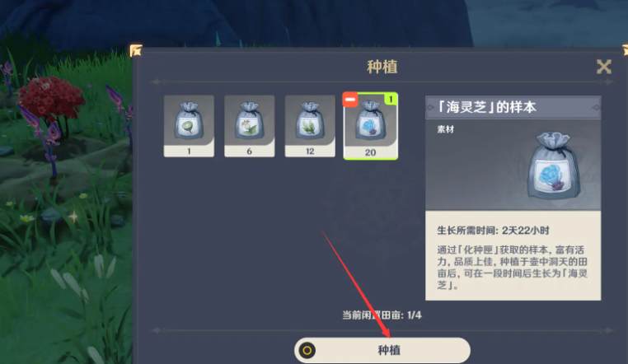This screenshot has width=628, height=364.
Task: Click the gold corner ornament at the dialog's top-left
Action: pos(136,50)
